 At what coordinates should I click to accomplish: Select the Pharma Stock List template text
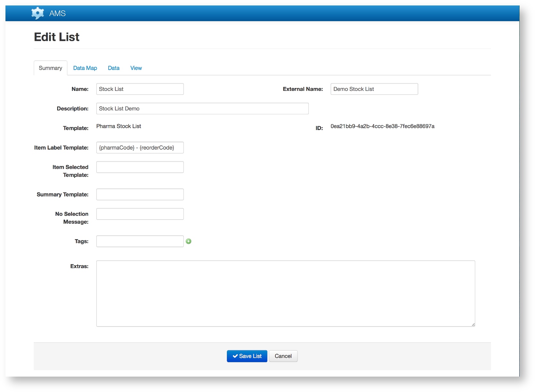[119, 126]
